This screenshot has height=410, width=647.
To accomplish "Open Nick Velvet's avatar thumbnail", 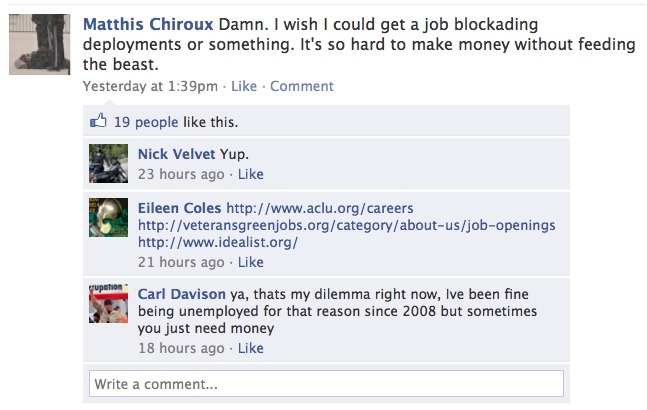I will 107,163.
